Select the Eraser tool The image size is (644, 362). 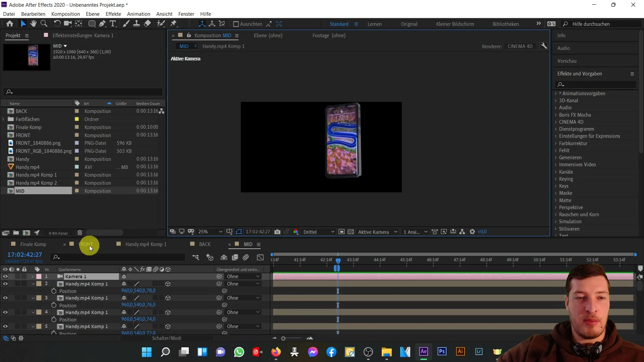click(147, 24)
